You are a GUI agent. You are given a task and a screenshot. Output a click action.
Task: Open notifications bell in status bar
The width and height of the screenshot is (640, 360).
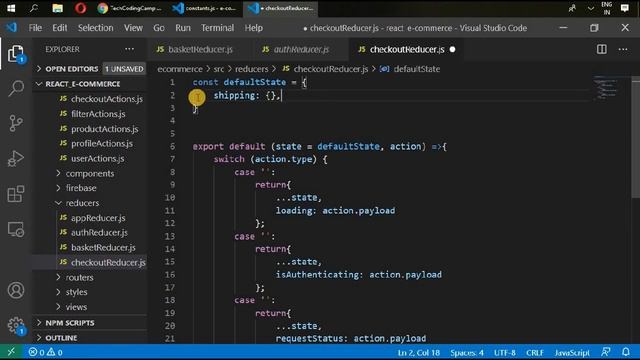(x=626, y=352)
